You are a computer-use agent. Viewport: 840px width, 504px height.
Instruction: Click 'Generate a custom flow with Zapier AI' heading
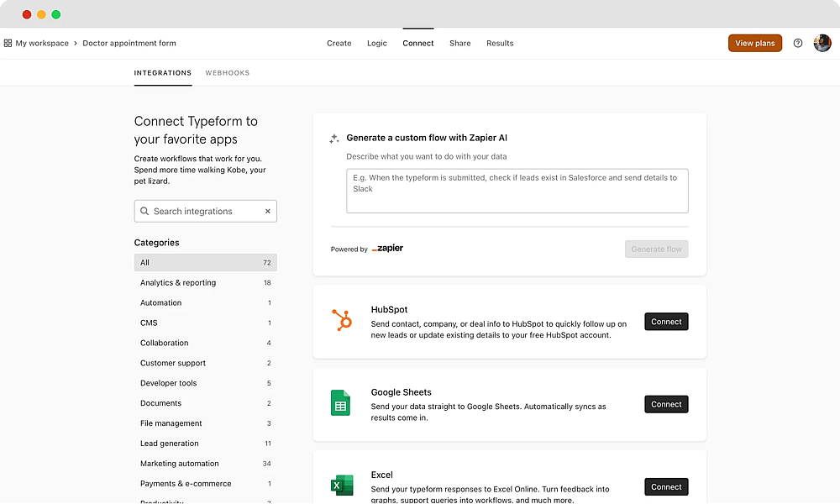coord(427,138)
